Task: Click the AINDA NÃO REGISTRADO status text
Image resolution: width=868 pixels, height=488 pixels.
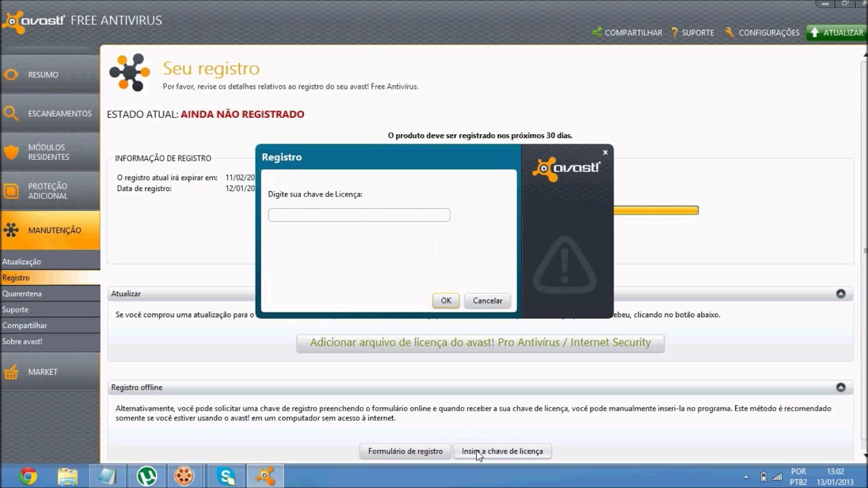Action: pyautogui.click(x=242, y=115)
